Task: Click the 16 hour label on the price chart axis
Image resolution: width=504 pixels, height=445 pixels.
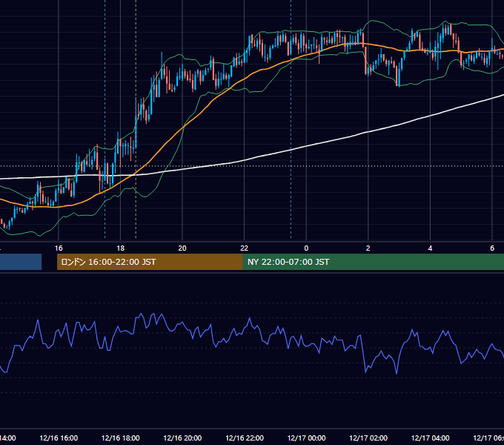Action: point(59,248)
